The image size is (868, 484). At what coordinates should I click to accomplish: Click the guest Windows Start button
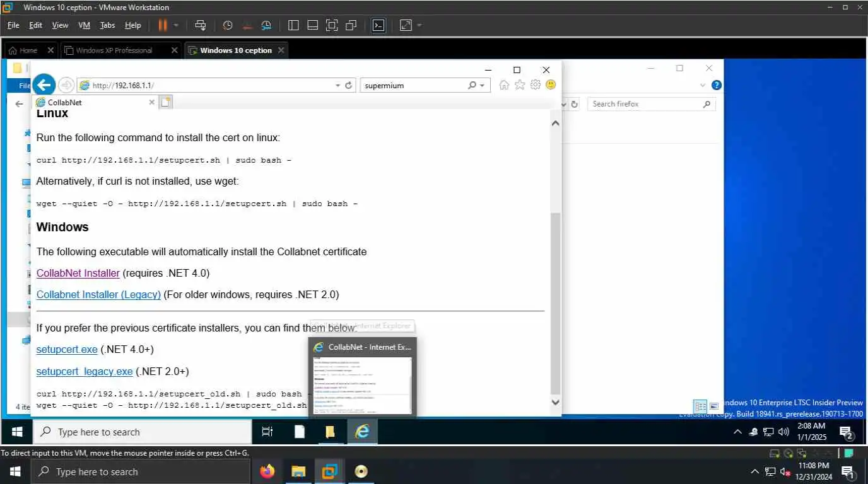[x=18, y=432]
